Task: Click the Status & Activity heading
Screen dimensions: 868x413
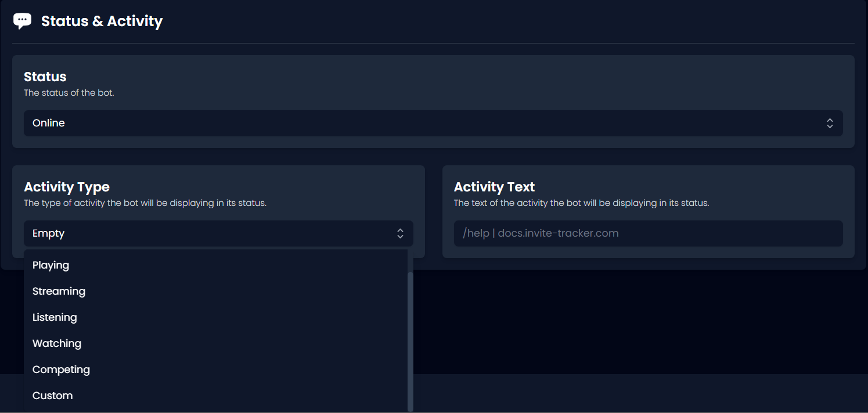Action: tap(102, 21)
